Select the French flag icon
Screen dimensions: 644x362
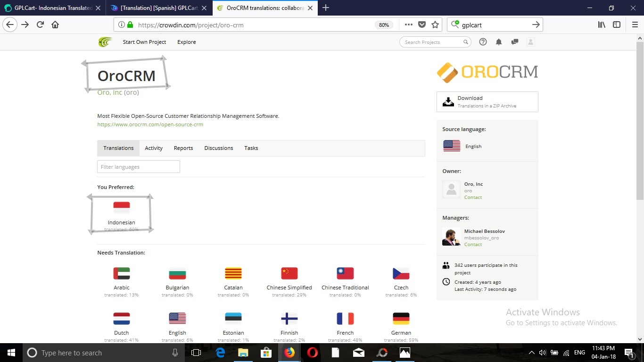(345, 319)
